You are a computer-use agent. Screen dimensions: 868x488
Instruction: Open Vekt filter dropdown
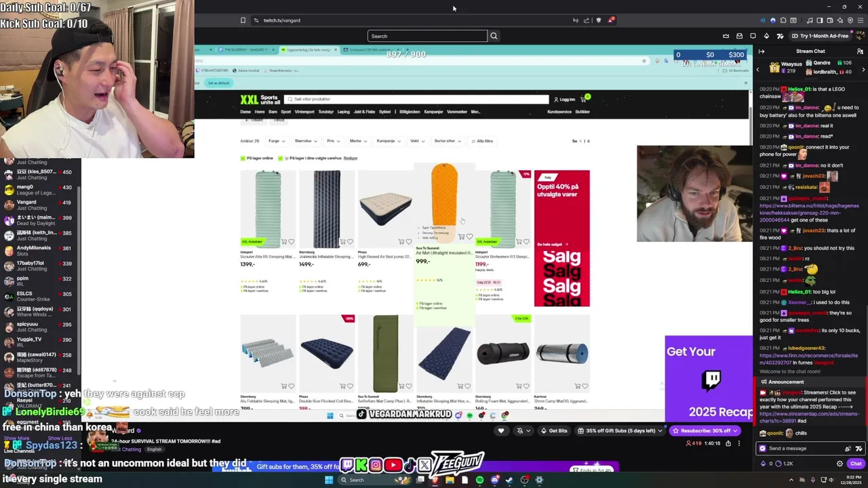[417, 141]
